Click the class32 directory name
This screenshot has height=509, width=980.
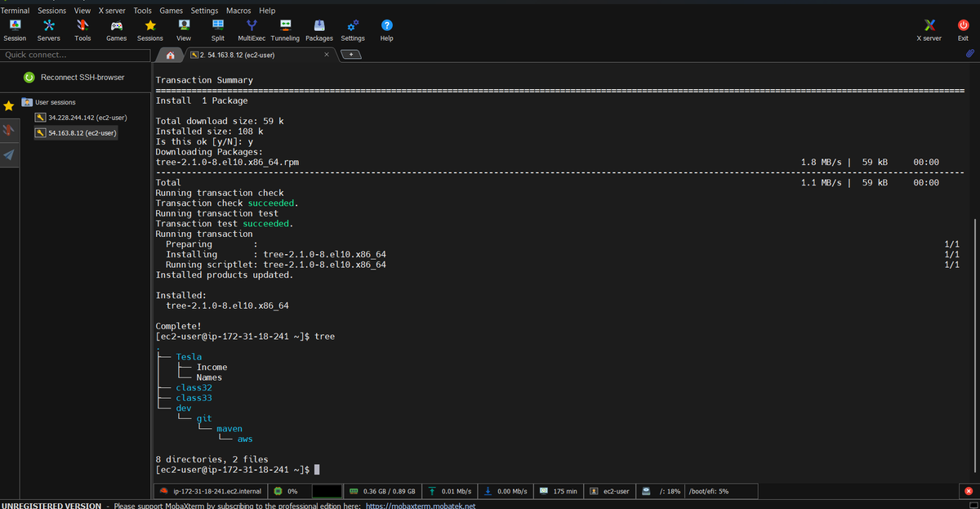194,387
